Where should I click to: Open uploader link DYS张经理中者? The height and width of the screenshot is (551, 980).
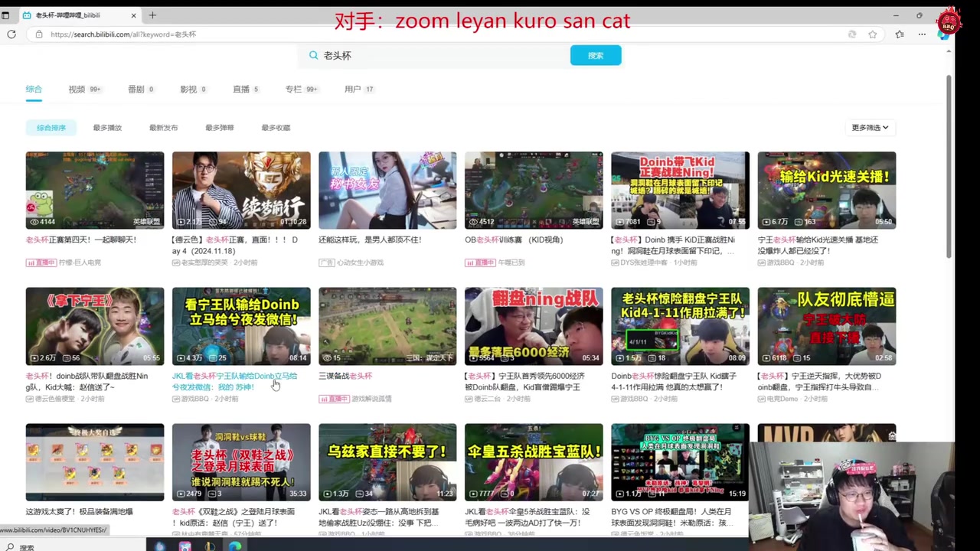tap(643, 262)
